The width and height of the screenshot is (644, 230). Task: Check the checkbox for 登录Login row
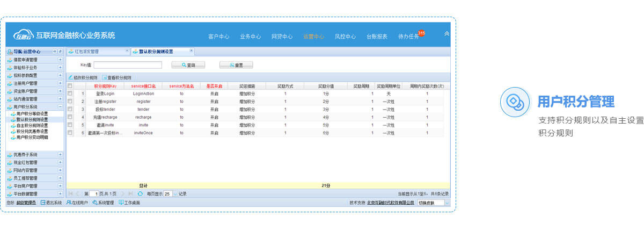click(70, 94)
